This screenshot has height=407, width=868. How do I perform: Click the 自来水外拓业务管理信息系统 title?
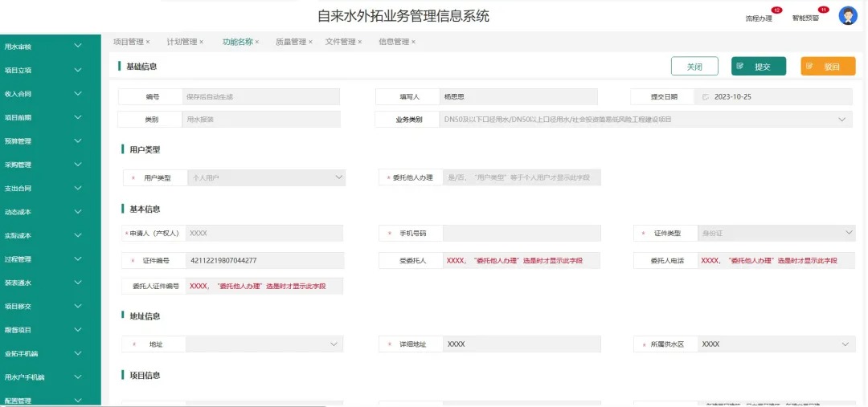(403, 15)
